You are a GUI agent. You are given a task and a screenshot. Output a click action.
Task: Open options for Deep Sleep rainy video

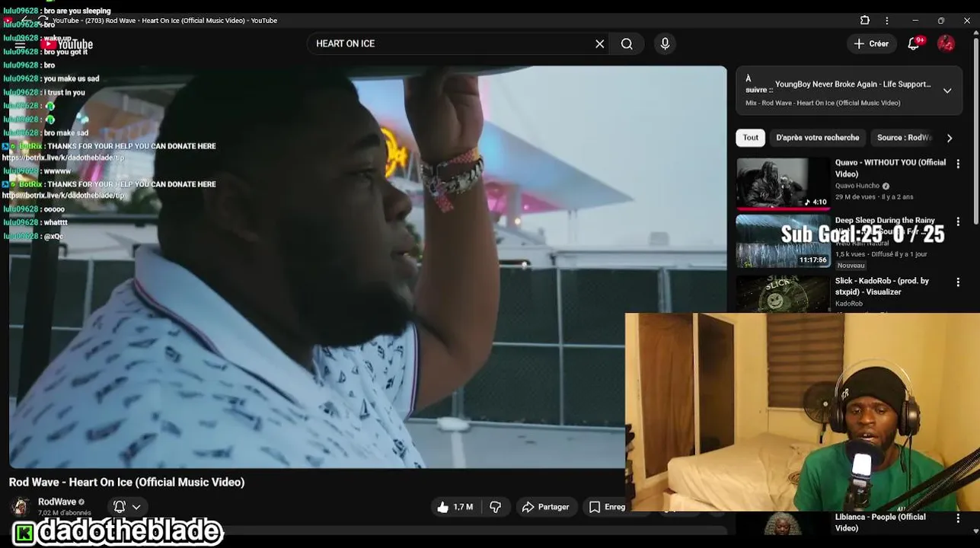coord(958,221)
